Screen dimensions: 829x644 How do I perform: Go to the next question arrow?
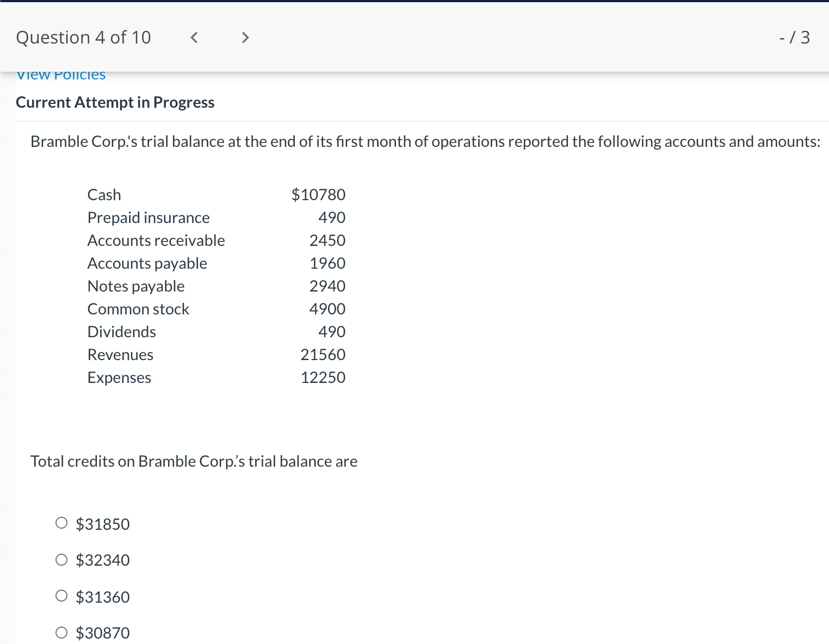(x=245, y=38)
